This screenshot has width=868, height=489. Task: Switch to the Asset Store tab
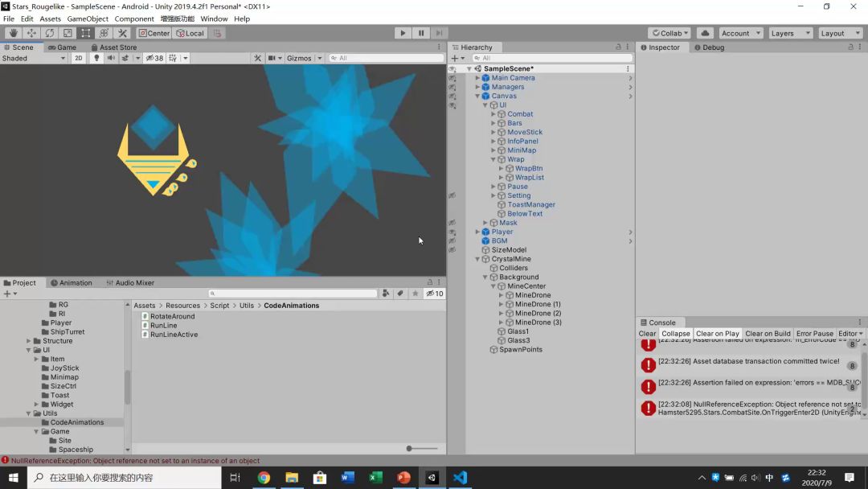[113, 47]
